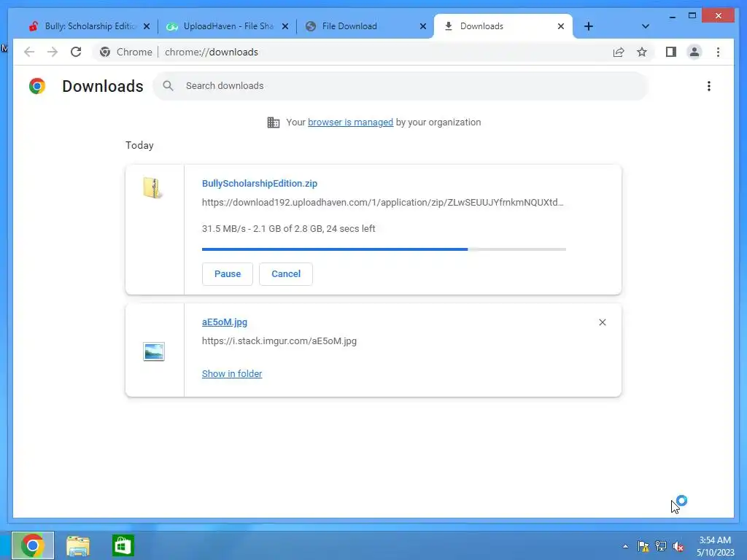Close the Bully: Scholarship Edition tab
Screen dimensions: 747x560
click(x=147, y=26)
